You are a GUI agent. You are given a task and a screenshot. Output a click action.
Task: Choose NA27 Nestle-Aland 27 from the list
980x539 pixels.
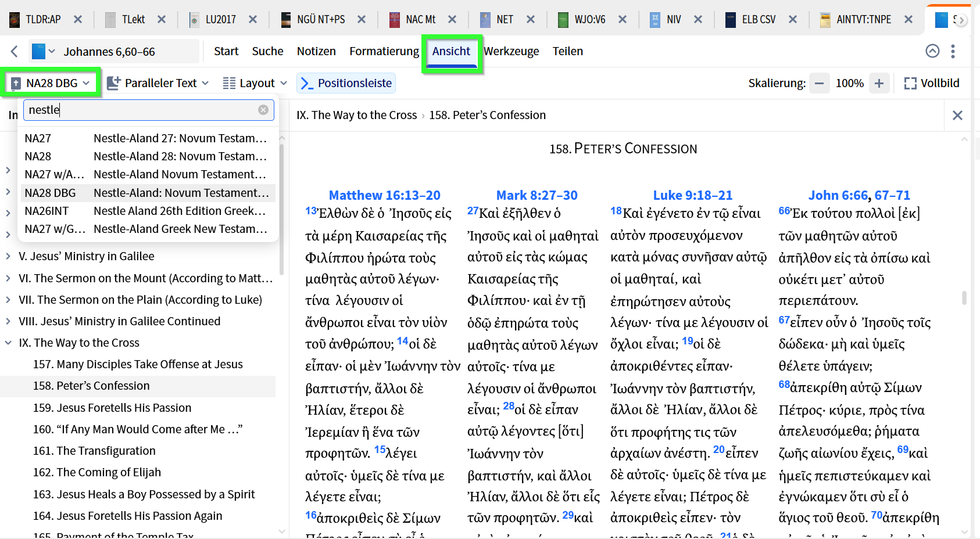coord(148,138)
